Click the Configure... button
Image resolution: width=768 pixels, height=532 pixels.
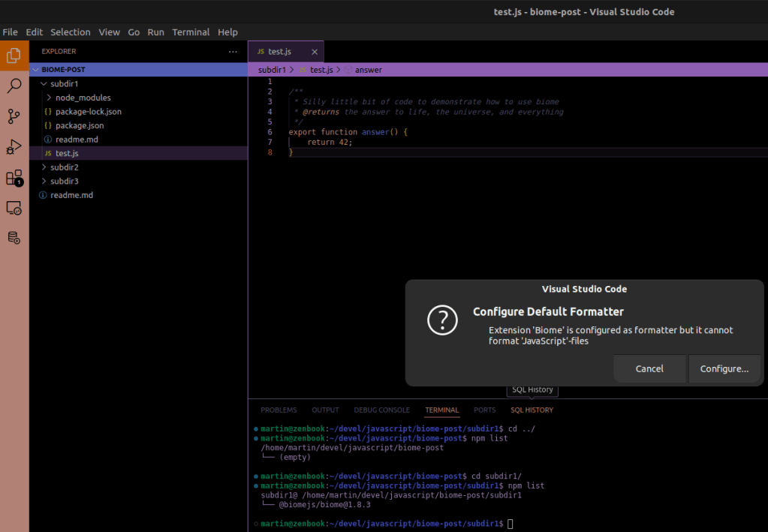coord(724,368)
